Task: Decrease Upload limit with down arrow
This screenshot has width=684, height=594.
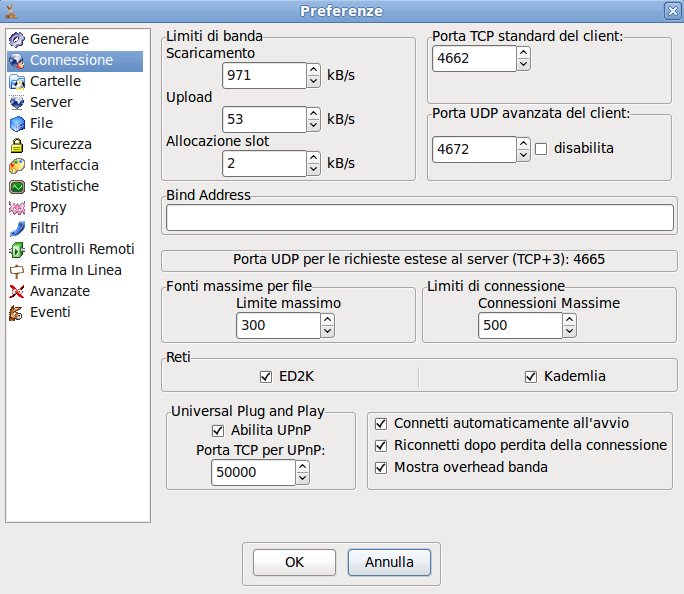Action: click(x=313, y=125)
